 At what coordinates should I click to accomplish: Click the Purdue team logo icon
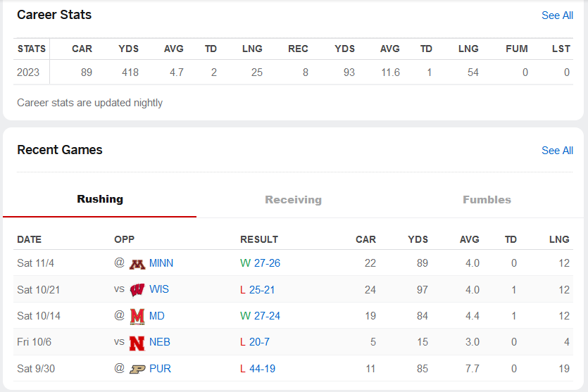click(137, 369)
